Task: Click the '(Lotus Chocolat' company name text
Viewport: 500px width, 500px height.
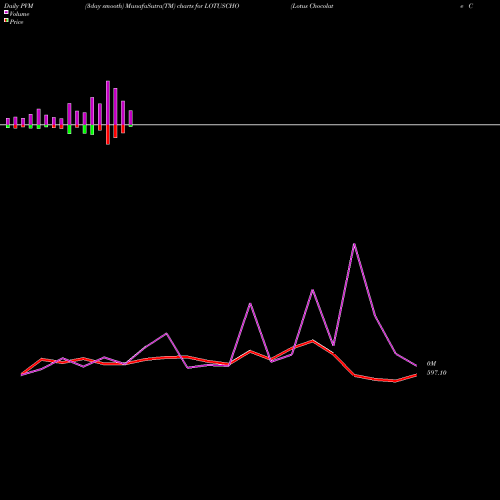Action: (x=312, y=6)
